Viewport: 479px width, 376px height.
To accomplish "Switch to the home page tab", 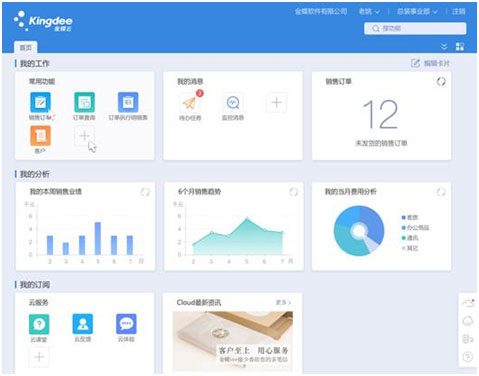I will pyautogui.click(x=26, y=48).
